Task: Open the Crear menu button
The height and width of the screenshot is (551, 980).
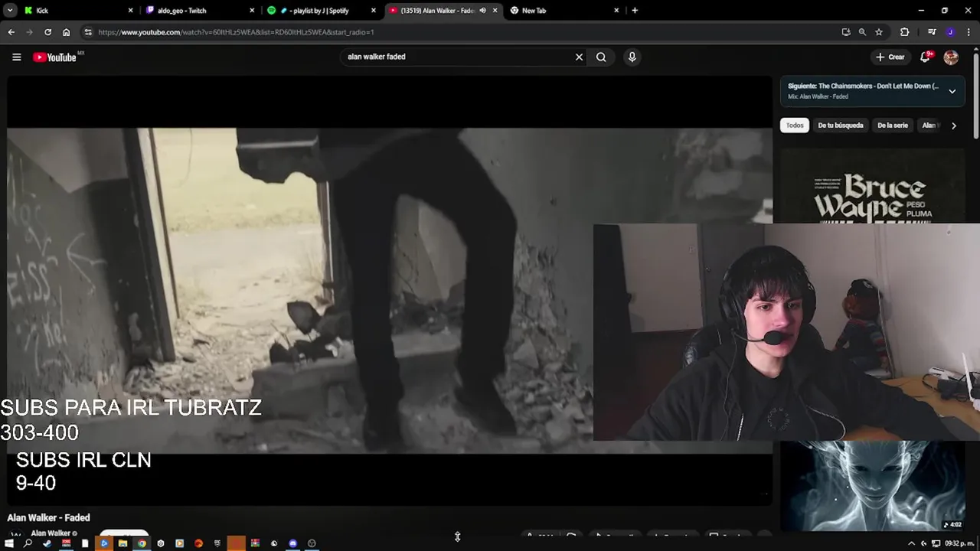Action: 890,57
